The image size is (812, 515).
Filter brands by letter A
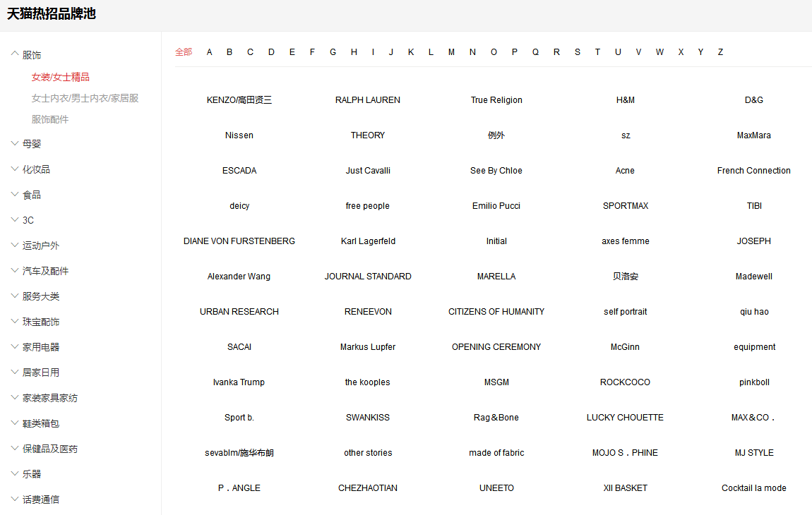point(209,51)
